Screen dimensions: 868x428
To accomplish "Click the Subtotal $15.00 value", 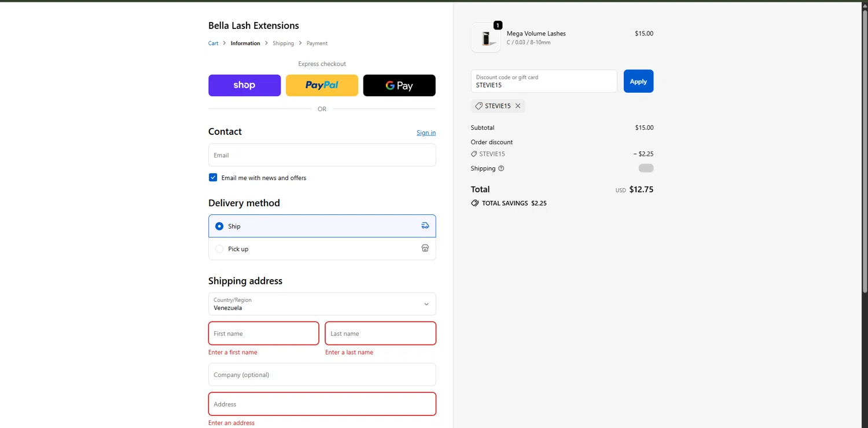I will coord(644,127).
